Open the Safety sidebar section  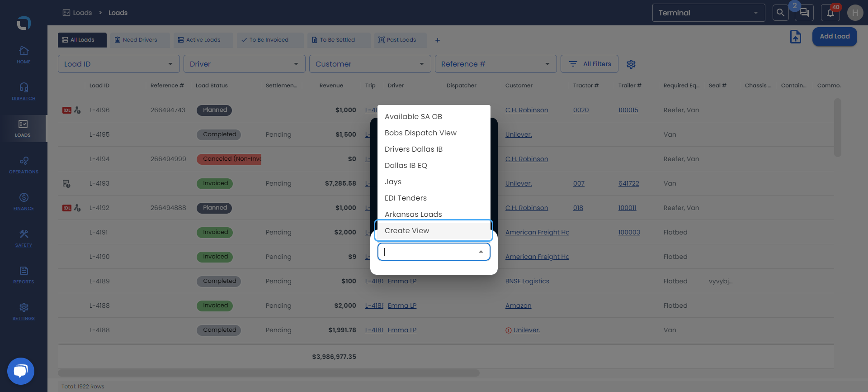[24, 238]
